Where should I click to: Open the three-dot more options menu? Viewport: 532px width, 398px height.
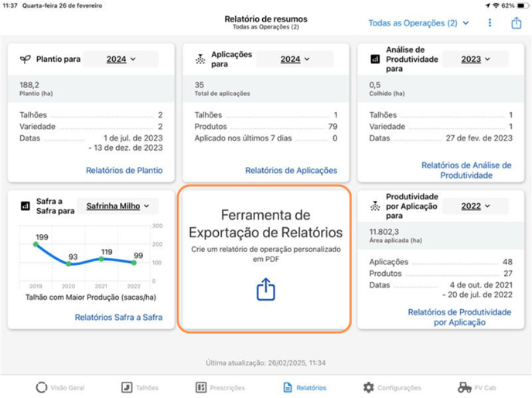pos(489,22)
